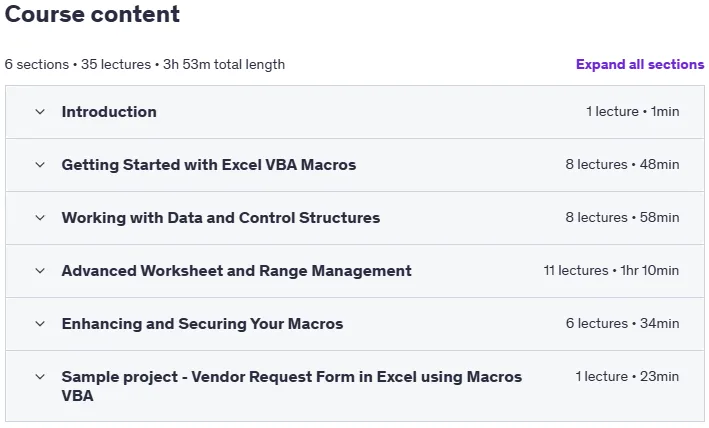Open chevron next to Advanced Worksheet and Range Management
This screenshot has width=709, height=428.
click(40, 271)
